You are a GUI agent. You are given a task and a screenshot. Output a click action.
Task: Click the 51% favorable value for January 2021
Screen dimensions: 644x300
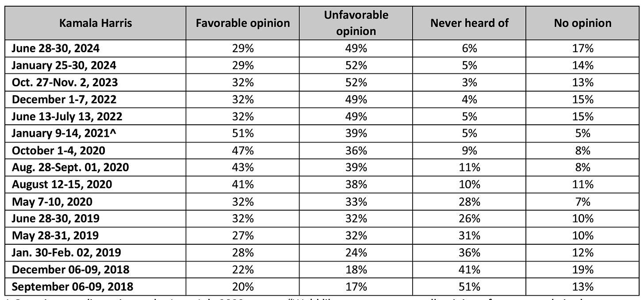pyautogui.click(x=243, y=134)
